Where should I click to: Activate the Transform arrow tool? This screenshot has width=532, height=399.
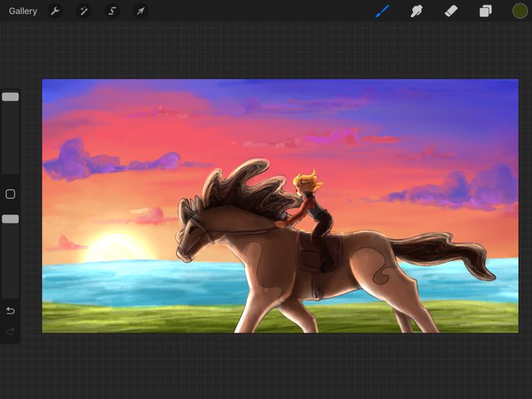pyautogui.click(x=141, y=11)
